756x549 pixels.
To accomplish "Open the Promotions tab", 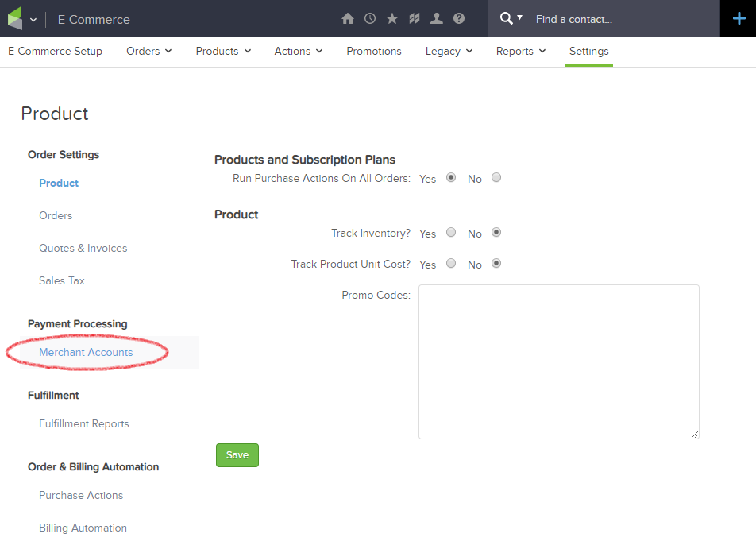I will coord(374,51).
